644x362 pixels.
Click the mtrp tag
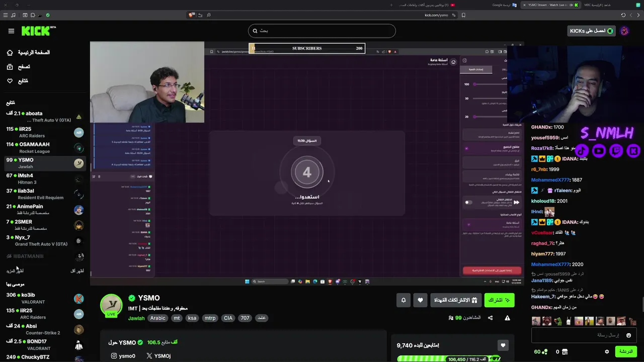click(x=210, y=318)
